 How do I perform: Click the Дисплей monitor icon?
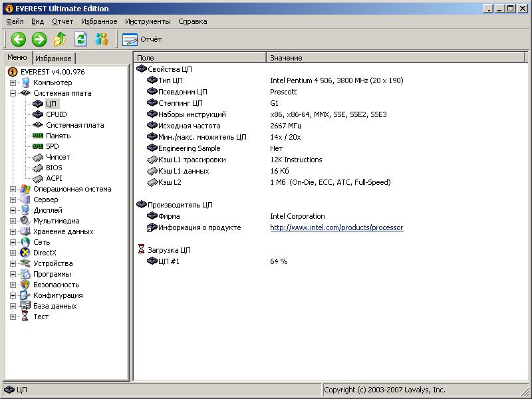pos(25,210)
